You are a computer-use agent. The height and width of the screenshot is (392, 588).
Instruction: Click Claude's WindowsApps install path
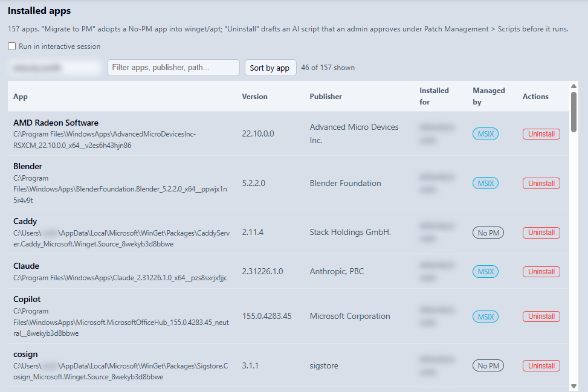(120, 278)
